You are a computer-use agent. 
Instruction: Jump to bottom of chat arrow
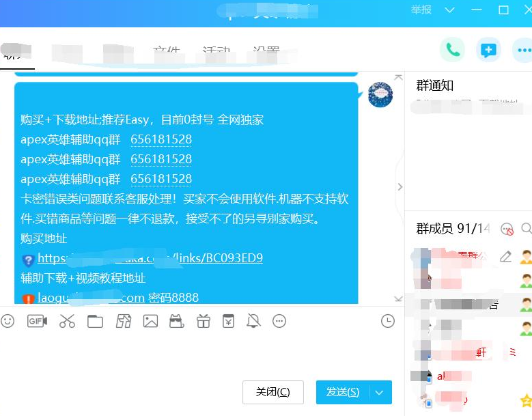coord(398,299)
